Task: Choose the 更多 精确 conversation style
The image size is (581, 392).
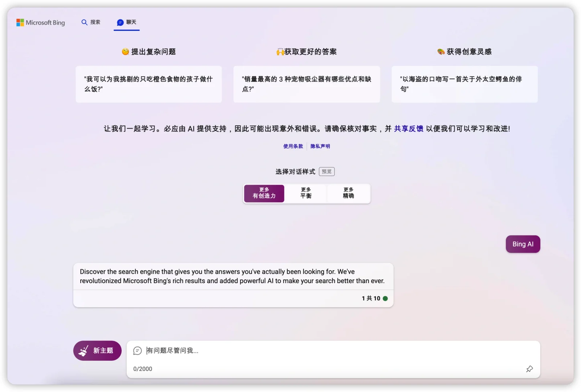Action: pyautogui.click(x=348, y=193)
